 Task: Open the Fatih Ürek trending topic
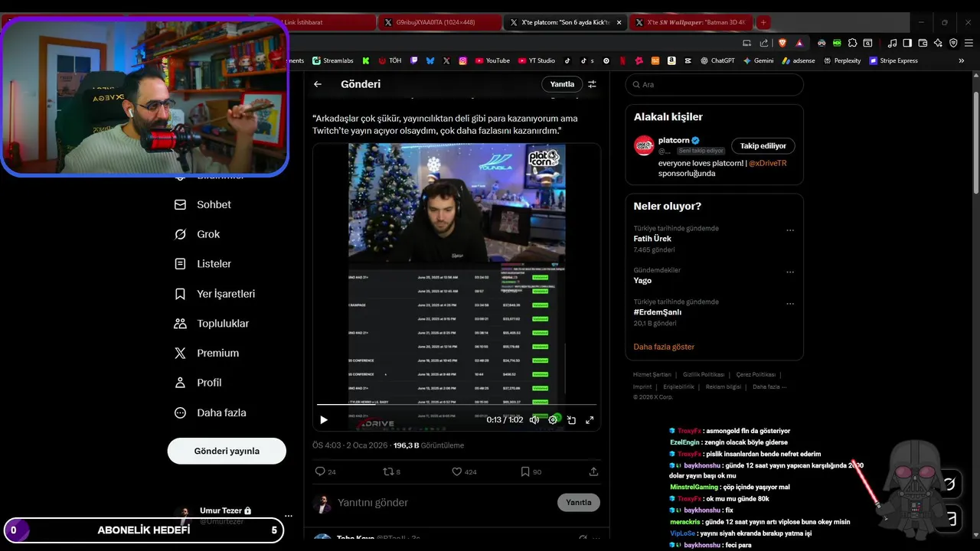[652, 239]
